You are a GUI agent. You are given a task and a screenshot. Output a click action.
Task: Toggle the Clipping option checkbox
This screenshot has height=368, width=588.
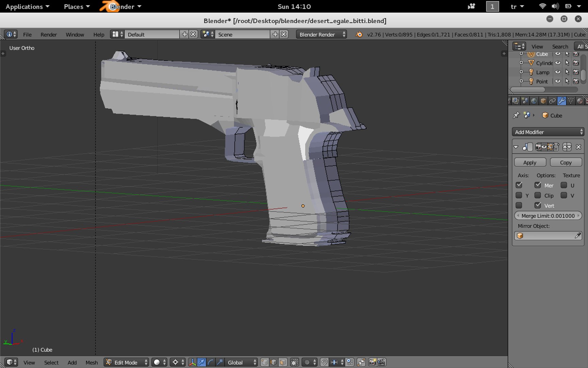pos(538,195)
